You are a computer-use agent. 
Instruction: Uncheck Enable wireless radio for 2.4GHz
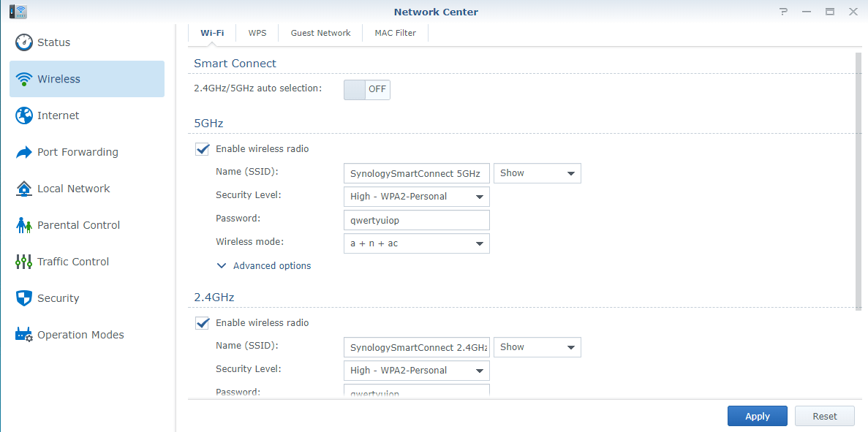(203, 323)
